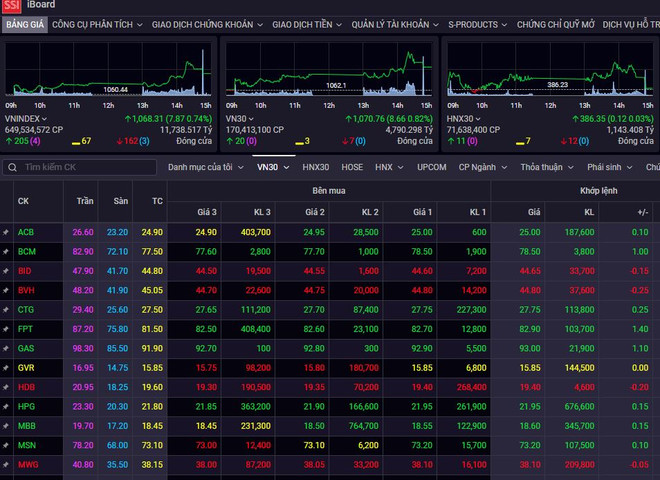Click the +/- column header
The height and width of the screenshot is (480, 660).
point(642,212)
